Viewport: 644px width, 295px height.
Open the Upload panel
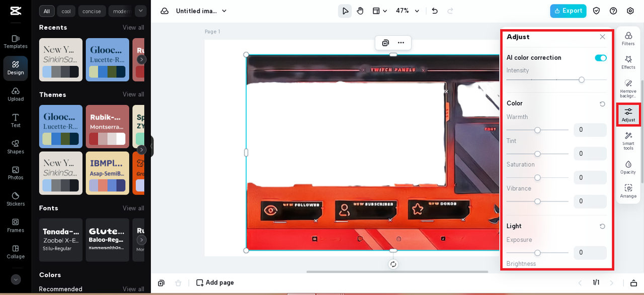coord(16,94)
